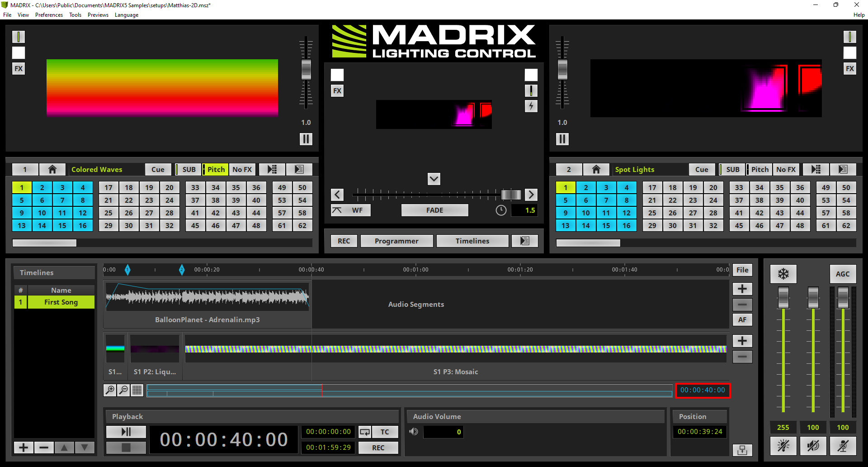Zoom out the timeline
The width and height of the screenshot is (868, 467).
[x=123, y=390]
